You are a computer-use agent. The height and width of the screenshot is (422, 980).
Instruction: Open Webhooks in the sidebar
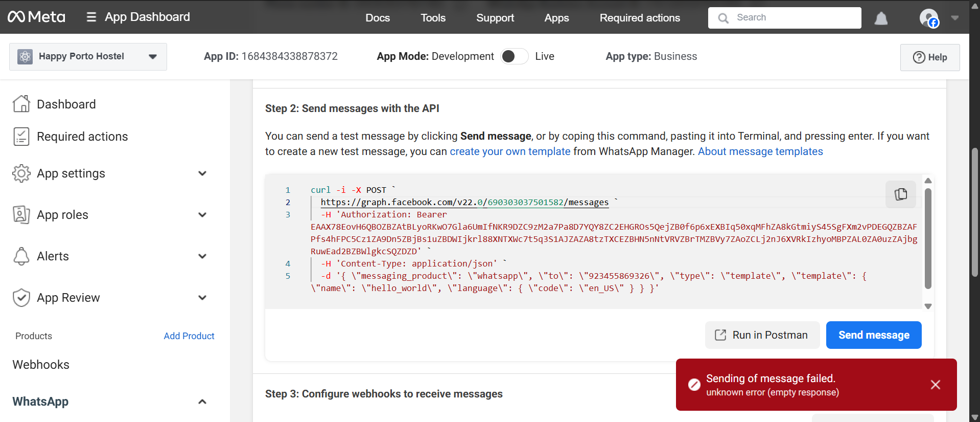pyautogui.click(x=41, y=365)
